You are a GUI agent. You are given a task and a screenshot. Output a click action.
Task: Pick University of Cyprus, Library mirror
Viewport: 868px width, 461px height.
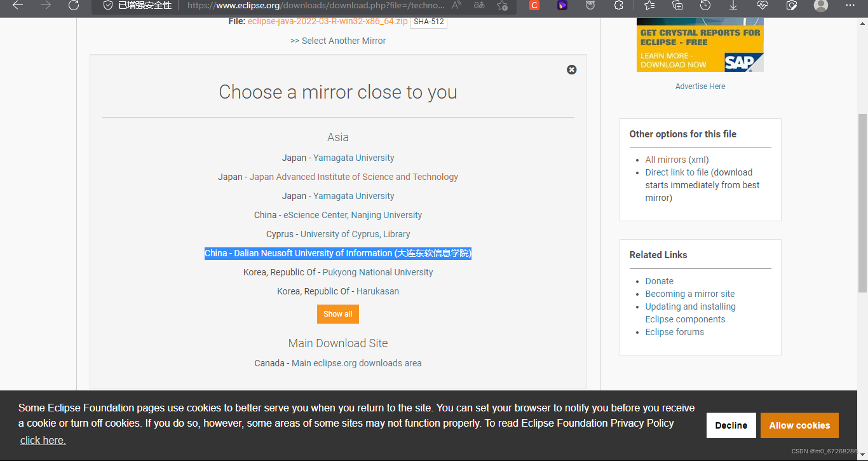[355, 234]
